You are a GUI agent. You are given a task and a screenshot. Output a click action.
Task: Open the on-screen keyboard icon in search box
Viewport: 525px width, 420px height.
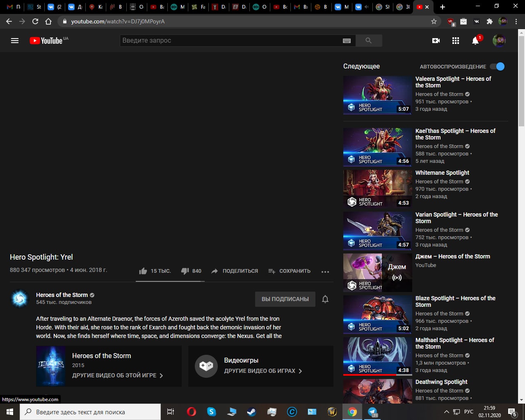pyautogui.click(x=347, y=41)
